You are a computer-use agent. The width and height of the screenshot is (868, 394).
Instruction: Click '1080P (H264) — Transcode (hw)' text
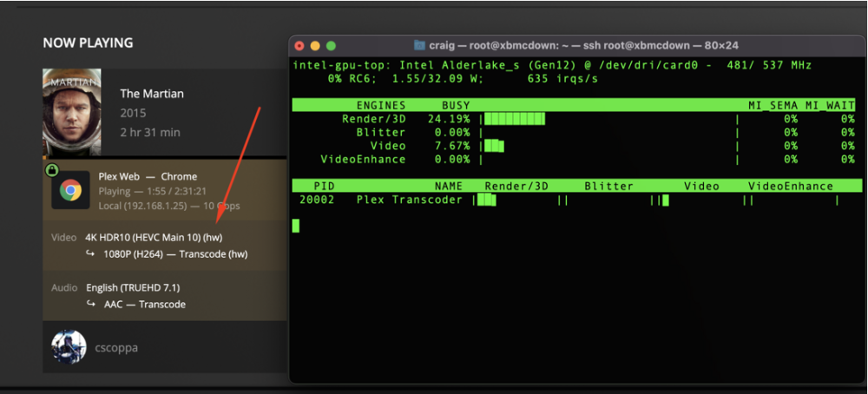point(175,254)
